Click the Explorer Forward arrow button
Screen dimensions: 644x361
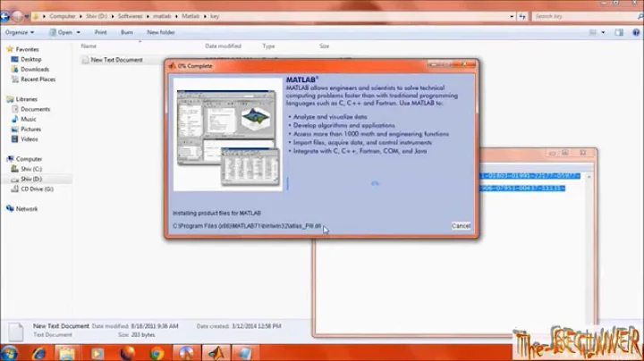pyautogui.click(x=17, y=16)
